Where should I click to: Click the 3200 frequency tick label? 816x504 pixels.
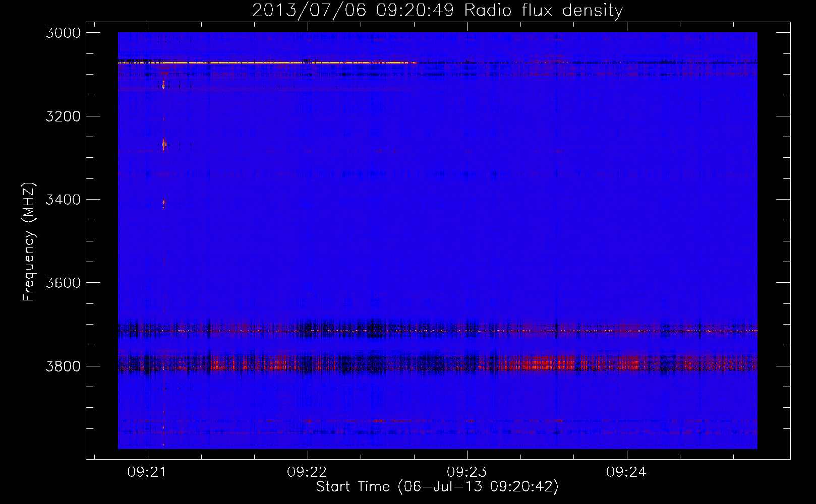(x=63, y=116)
